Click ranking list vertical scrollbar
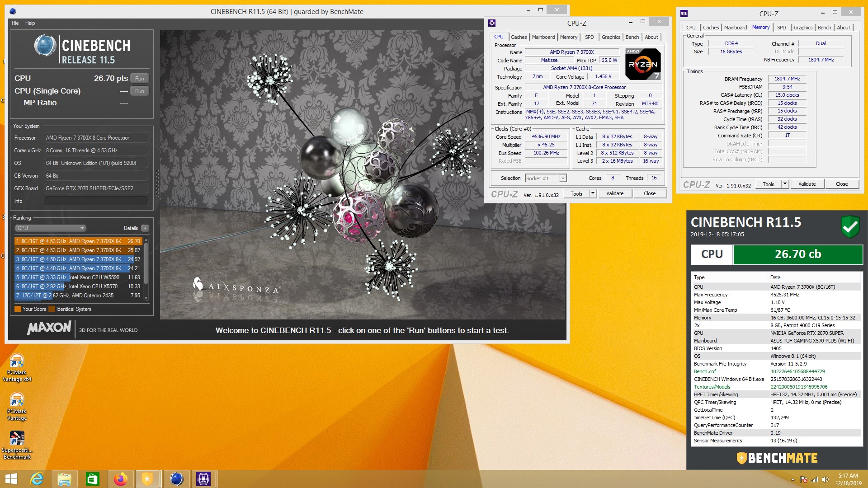 pyautogui.click(x=146, y=269)
